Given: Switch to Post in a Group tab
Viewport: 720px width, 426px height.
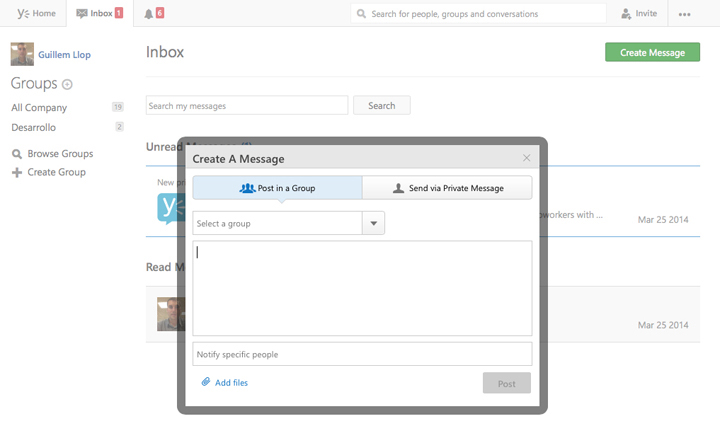Looking at the screenshot, I should click(x=277, y=188).
